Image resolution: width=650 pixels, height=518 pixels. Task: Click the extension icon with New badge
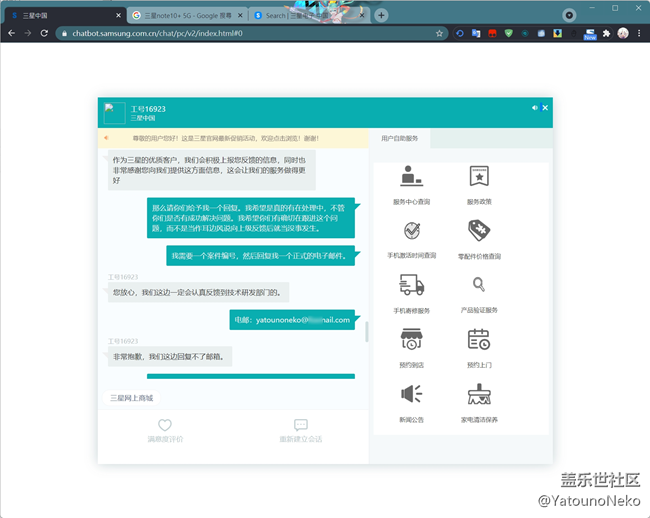590,34
